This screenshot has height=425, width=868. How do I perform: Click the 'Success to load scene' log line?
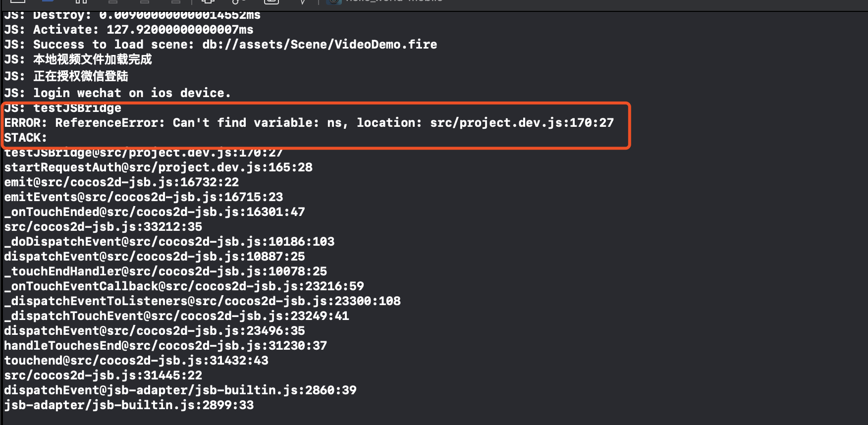[220, 45]
